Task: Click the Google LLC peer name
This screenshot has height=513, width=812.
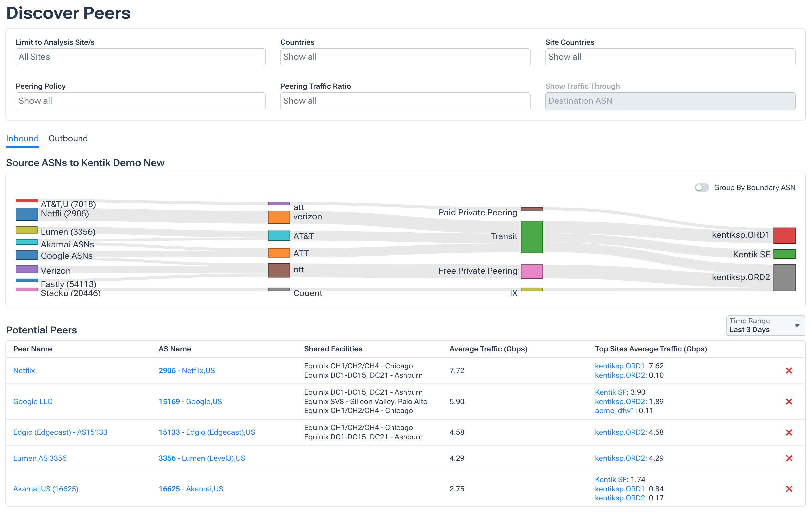Action: [x=32, y=401]
